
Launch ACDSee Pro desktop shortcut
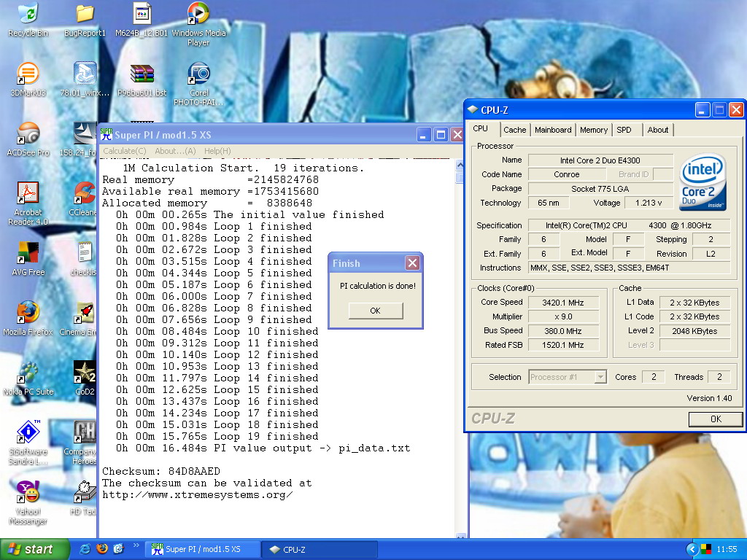point(28,140)
